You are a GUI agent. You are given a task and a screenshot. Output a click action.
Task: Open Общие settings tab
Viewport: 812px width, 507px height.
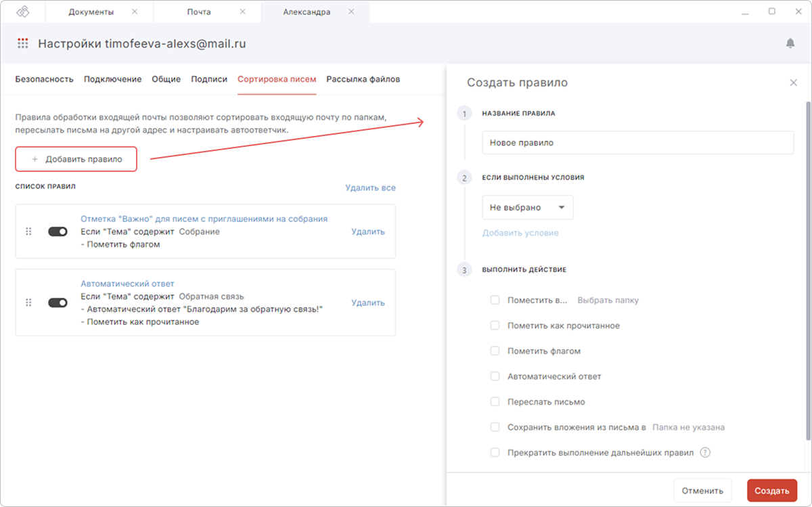coord(166,79)
